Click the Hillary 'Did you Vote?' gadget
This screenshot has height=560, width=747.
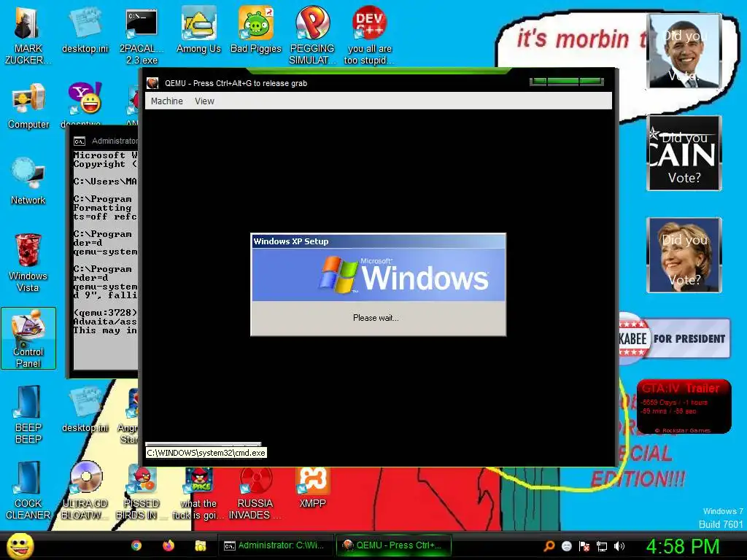click(684, 254)
